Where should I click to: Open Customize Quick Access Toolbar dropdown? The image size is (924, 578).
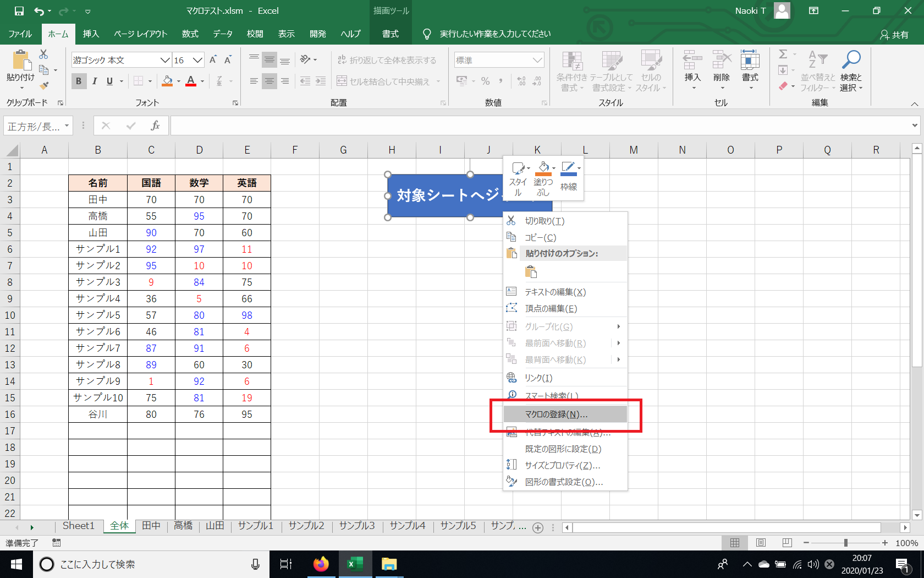click(x=87, y=11)
